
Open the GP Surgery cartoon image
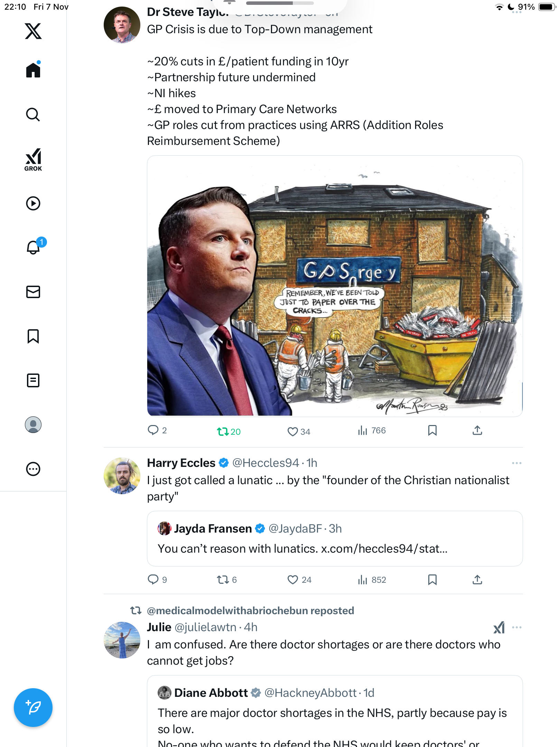coord(335,286)
